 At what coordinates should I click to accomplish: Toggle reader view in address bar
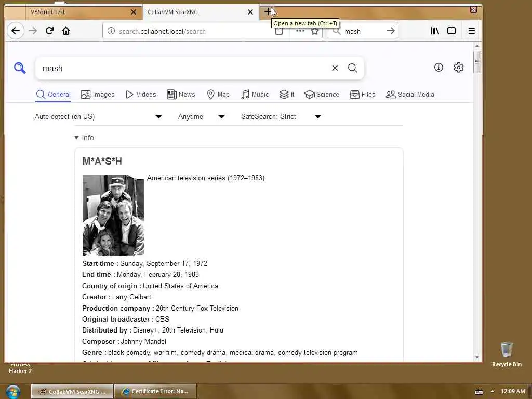pyautogui.click(x=279, y=32)
